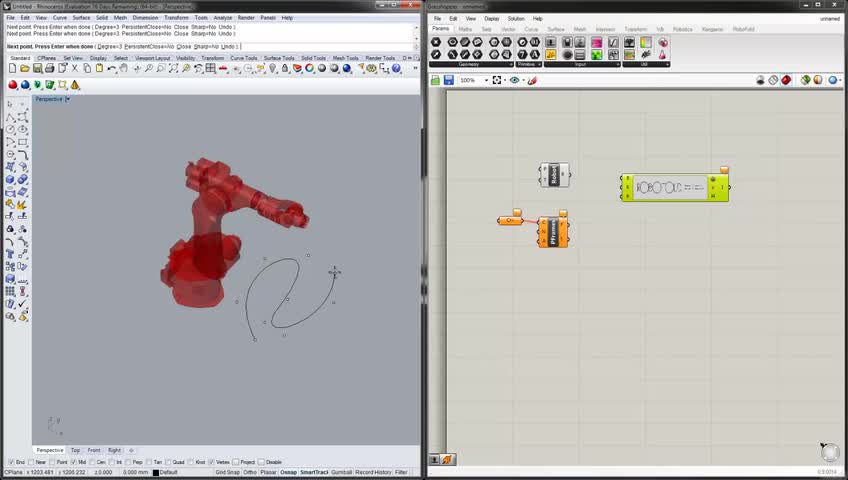
Task: Click the Gradient icon in Grasshopper Input panel
Action: [x=598, y=43]
